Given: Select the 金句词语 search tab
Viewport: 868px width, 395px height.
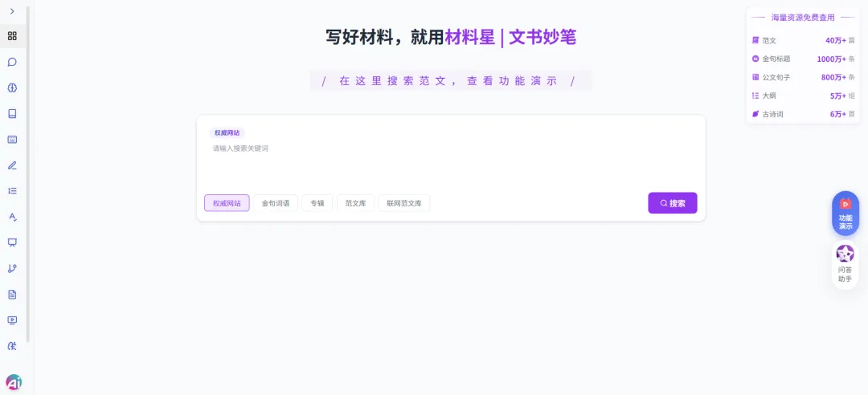Looking at the screenshot, I should point(276,203).
